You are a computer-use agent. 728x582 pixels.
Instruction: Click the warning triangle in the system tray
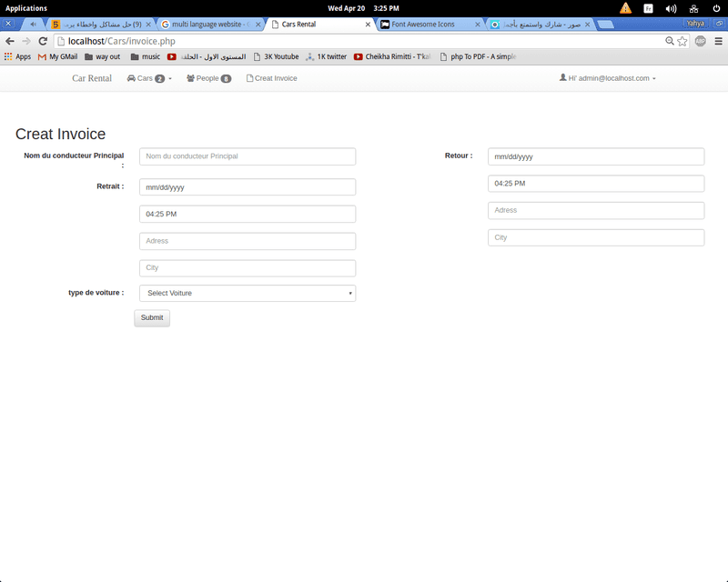click(625, 8)
